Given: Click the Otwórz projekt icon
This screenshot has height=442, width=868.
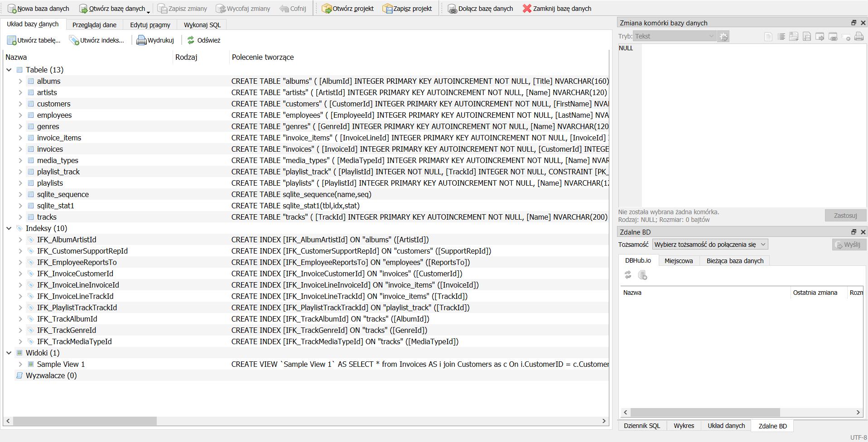Looking at the screenshot, I should tap(327, 9).
